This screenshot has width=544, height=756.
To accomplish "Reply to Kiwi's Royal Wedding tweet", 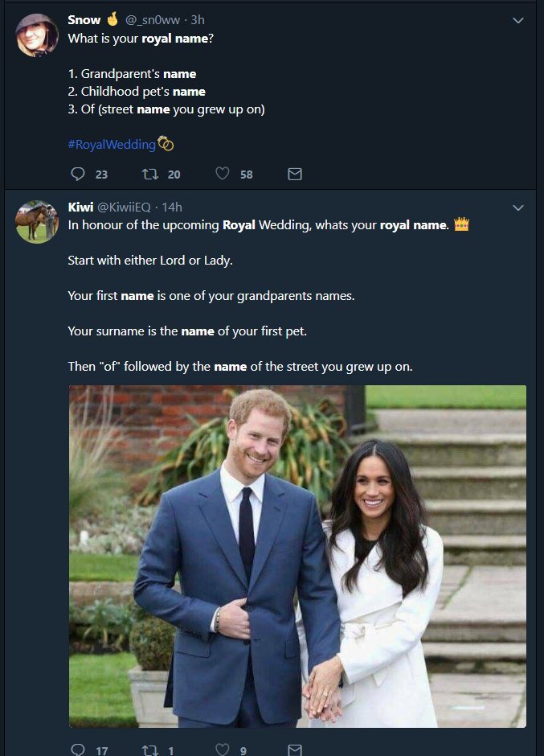I will pyautogui.click(x=78, y=750).
